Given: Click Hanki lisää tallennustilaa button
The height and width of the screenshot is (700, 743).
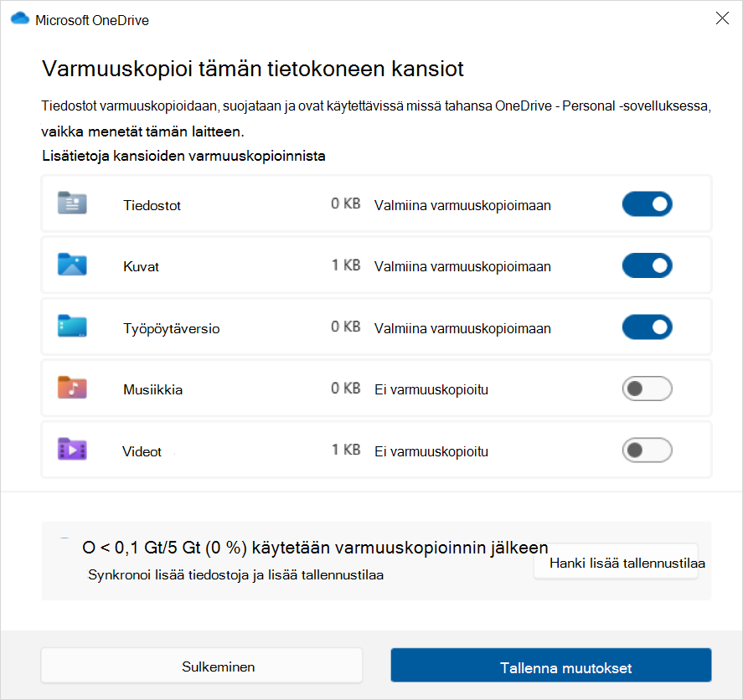Looking at the screenshot, I should (x=616, y=562).
